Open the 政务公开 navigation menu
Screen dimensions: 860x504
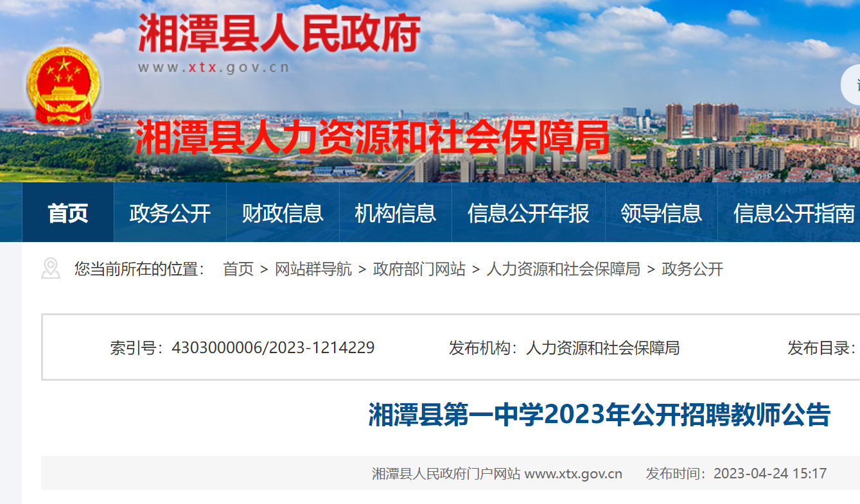coord(170,213)
